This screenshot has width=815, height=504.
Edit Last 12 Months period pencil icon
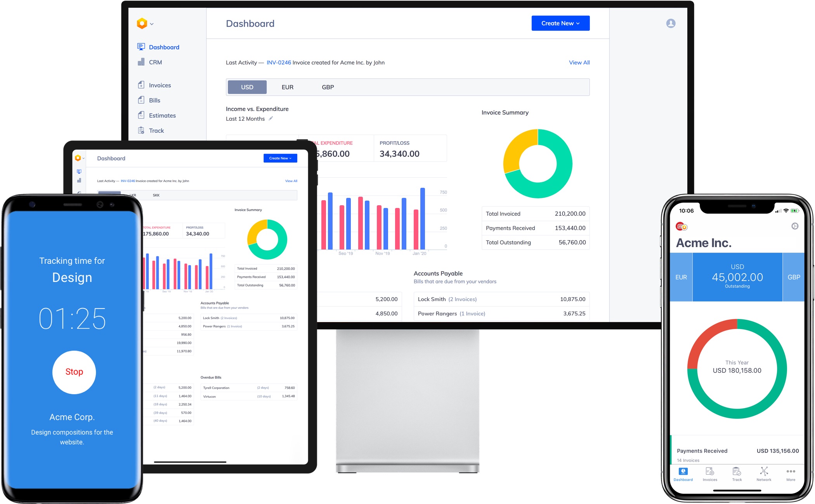click(x=271, y=118)
